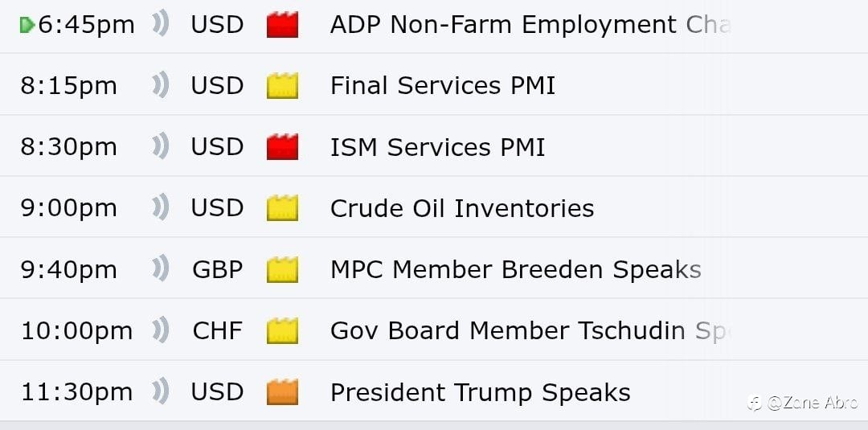Click the yellow impact icon for Final Services PMI
This screenshot has height=430, width=868.
[282, 86]
